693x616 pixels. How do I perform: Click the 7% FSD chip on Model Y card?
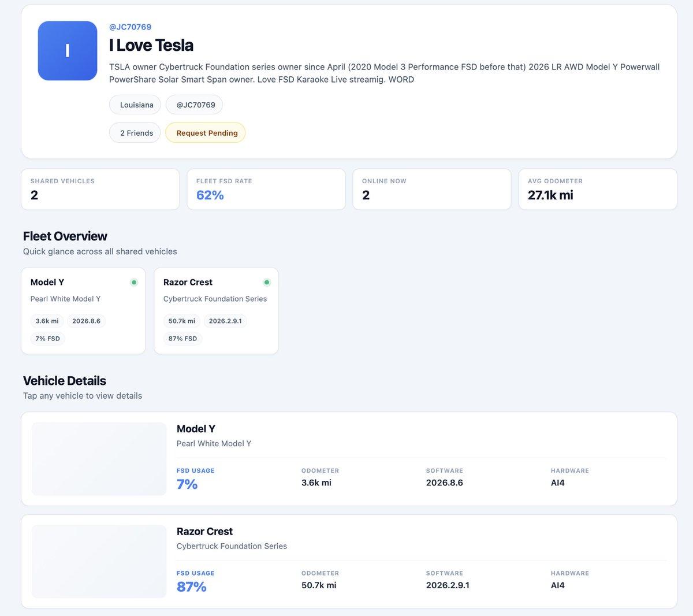pos(47,339)
